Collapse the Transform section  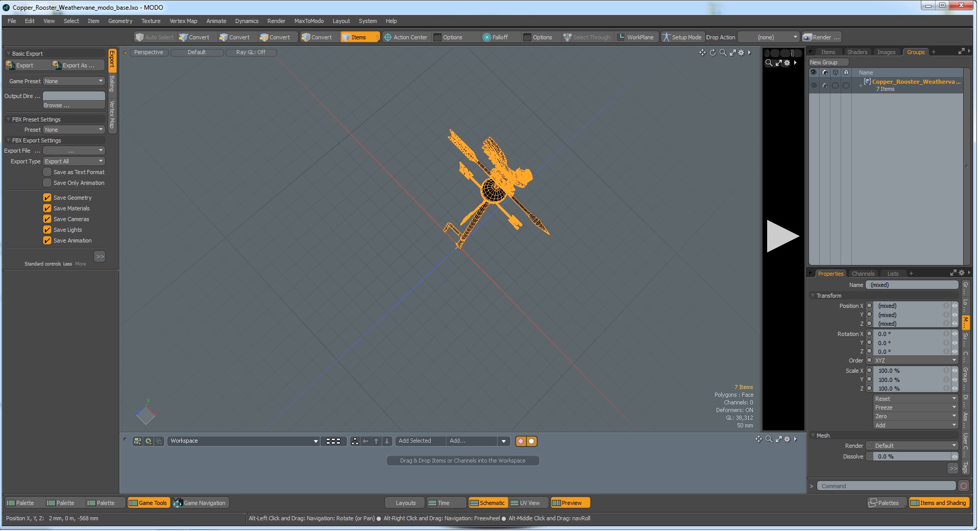pyautogui.click(x=813, y=296)
